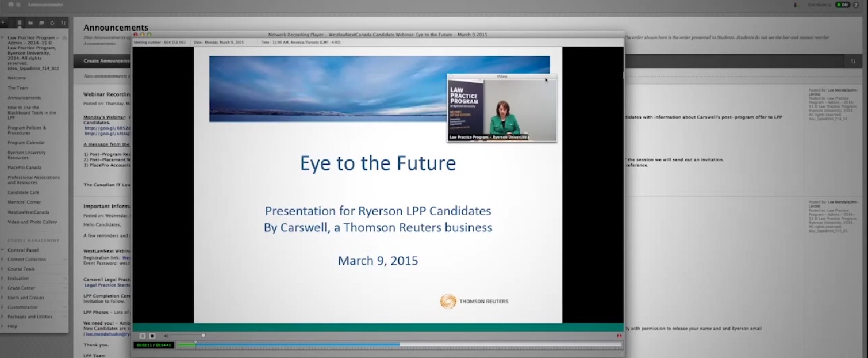This screenshot has width=868, height=358.
Task: Open the help question mark icon
Action: click(856, 5)
